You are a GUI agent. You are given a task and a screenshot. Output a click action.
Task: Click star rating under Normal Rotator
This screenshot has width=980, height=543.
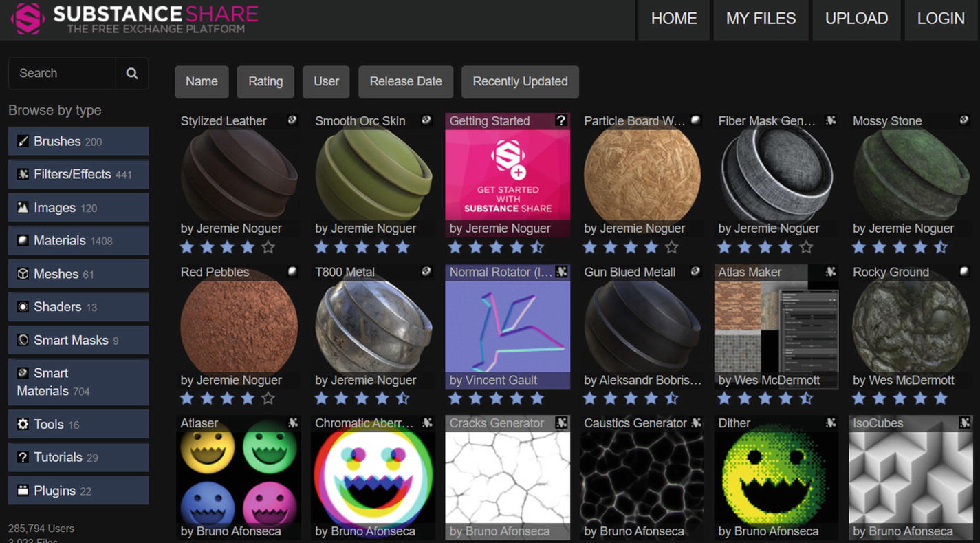pos(497,398)
